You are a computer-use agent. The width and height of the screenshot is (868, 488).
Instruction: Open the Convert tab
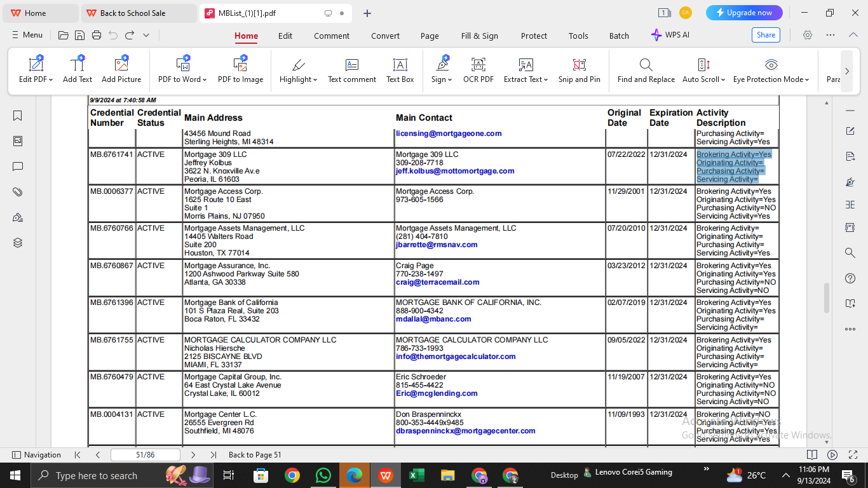(x=386, y=36)
